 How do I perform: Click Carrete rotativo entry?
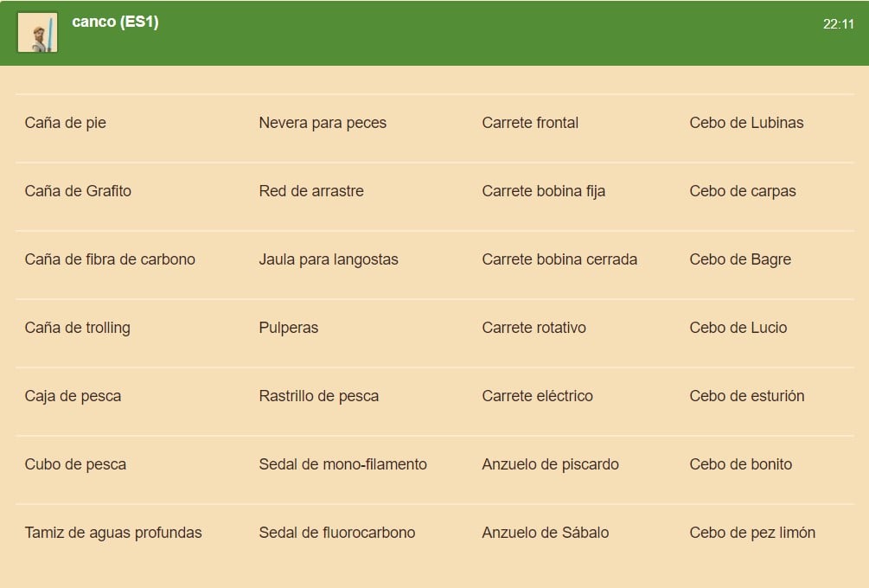[534, 328]
